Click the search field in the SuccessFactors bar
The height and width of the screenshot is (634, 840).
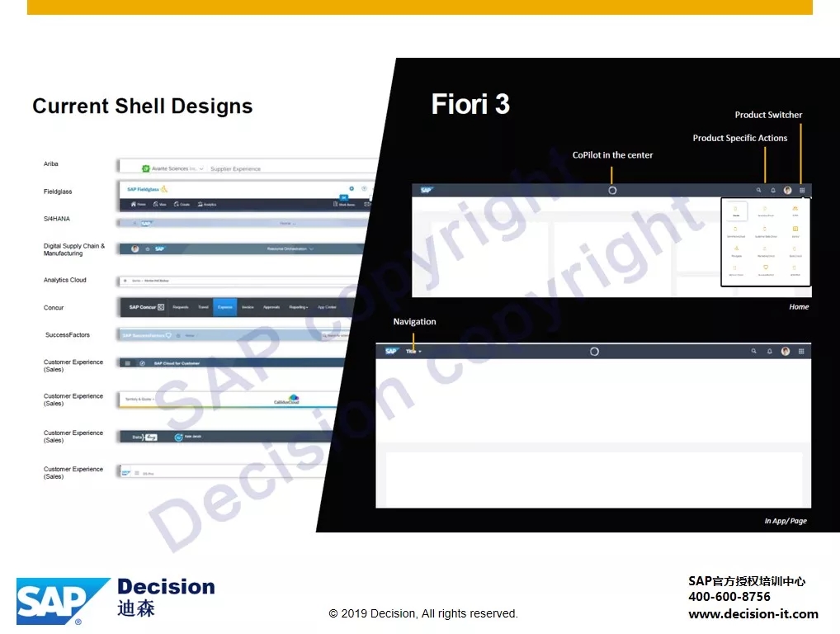[335, 335]
